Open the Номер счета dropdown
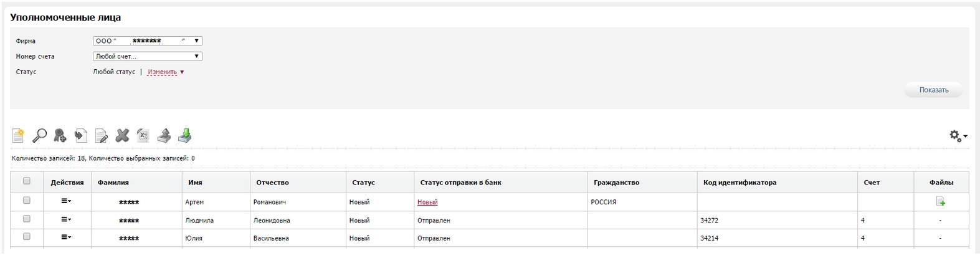Viewport: 980px width, 263px height. coord(148,56)
